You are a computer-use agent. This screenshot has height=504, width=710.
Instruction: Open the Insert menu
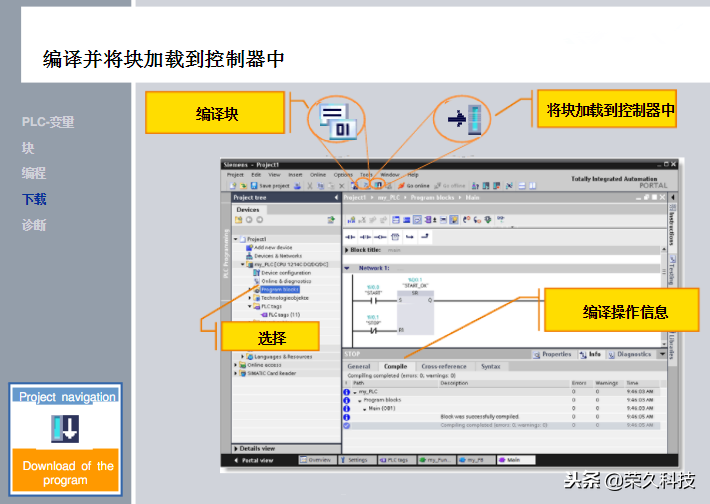click(x=295, y=175)
